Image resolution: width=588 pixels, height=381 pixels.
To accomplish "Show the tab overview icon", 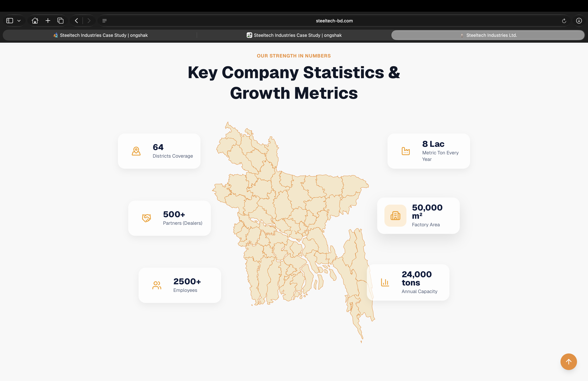I will click(x=61, y=21).
